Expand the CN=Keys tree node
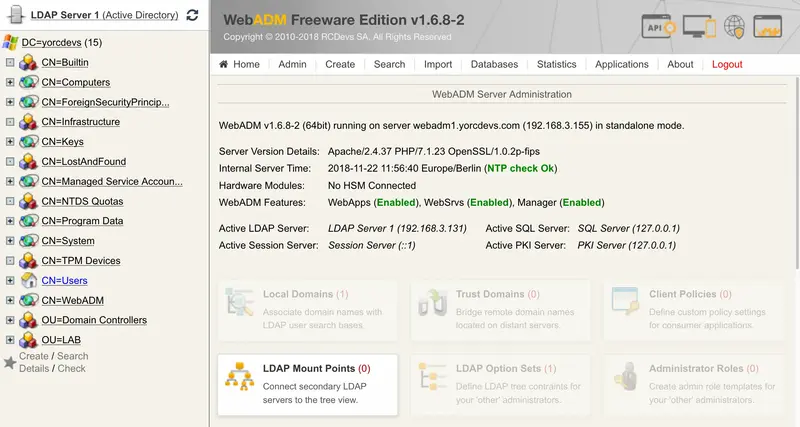This screenshot has height=427, width=800. 10,142
